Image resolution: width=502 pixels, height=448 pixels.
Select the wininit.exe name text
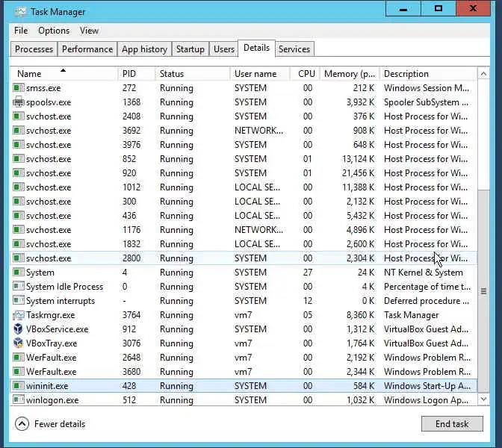coord(47,385)
